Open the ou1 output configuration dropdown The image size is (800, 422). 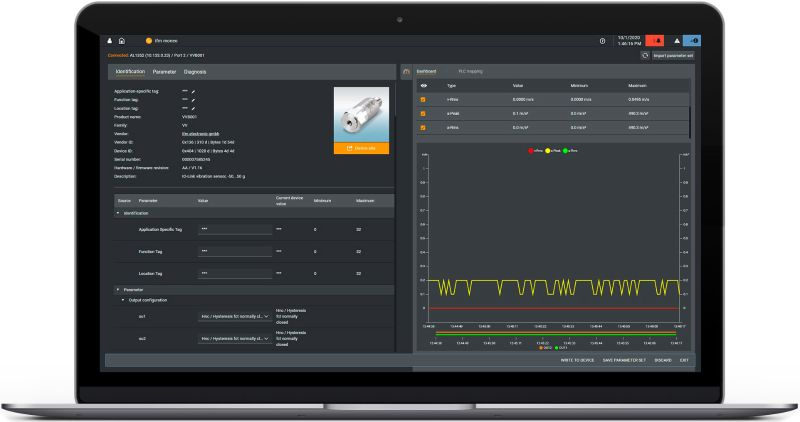pyautogui.click(x=234, y=316)
